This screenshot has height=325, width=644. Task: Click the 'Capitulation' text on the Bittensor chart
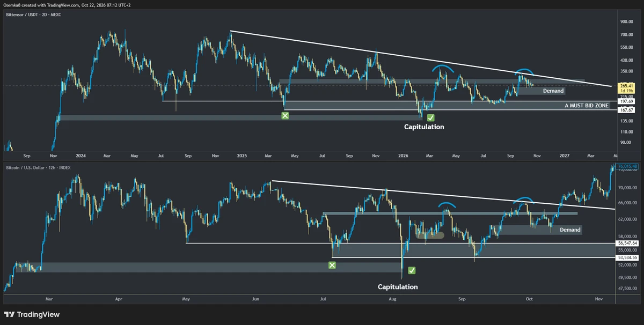(424, 127)
